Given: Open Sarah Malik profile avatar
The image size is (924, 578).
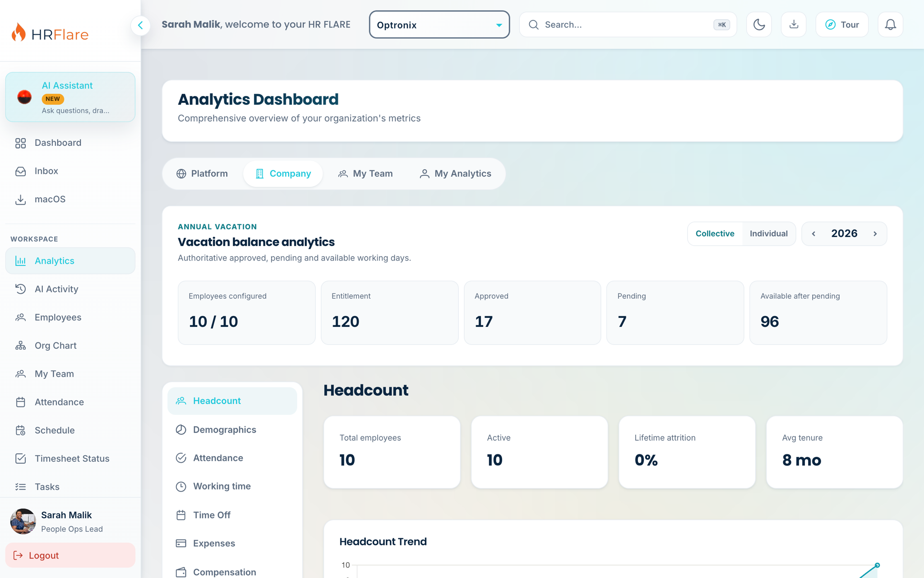Looking at the screenshot, I should [23, 521].
